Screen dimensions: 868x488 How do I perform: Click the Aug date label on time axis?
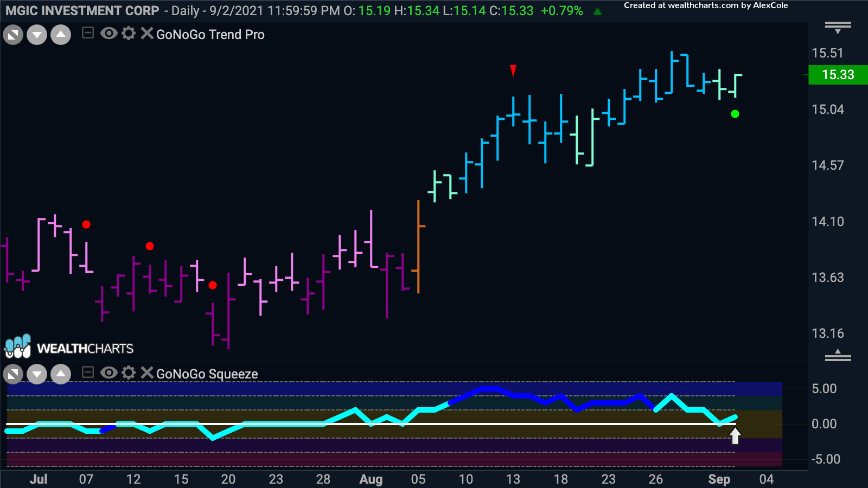371,479
